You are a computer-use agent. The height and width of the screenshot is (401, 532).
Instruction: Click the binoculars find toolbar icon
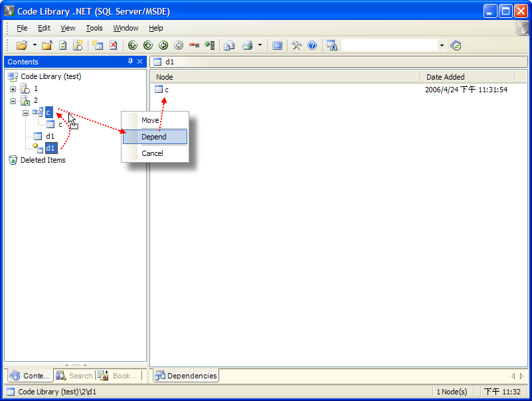(x=332, y=45)
